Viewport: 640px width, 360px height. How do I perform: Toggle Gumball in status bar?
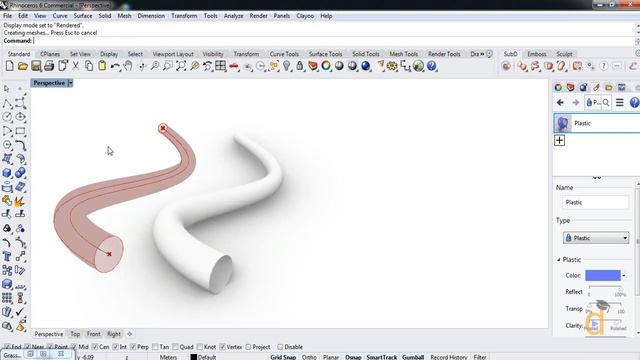coord(413,357)
